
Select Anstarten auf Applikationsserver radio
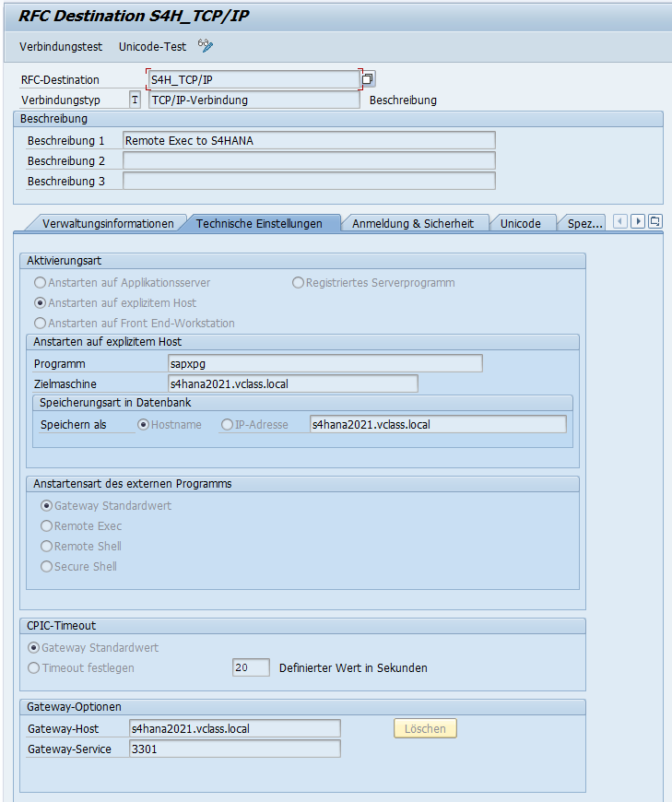click(x=40, y=282)
